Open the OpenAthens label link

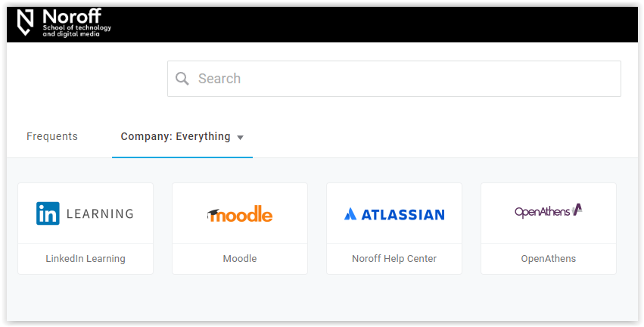549,259
